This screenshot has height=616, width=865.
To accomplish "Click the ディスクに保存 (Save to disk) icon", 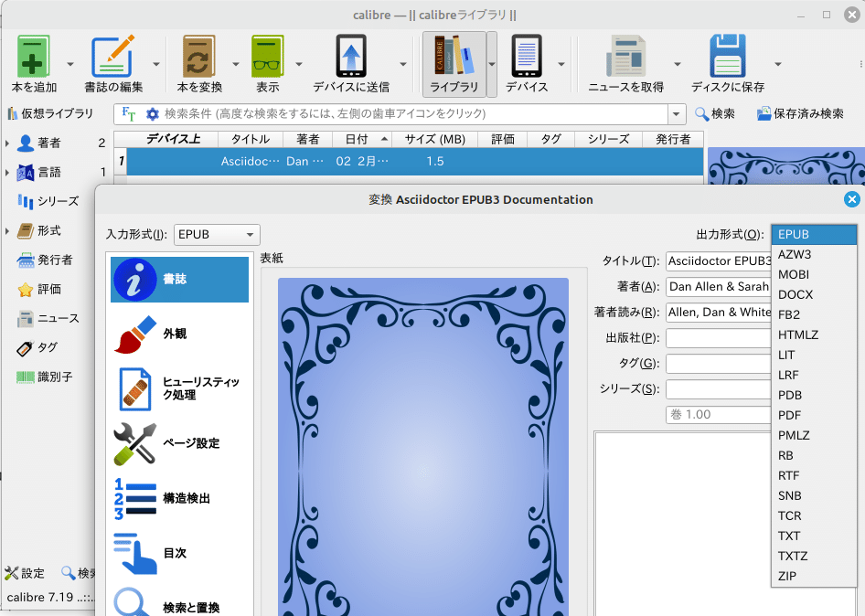I will pos(727,59).
